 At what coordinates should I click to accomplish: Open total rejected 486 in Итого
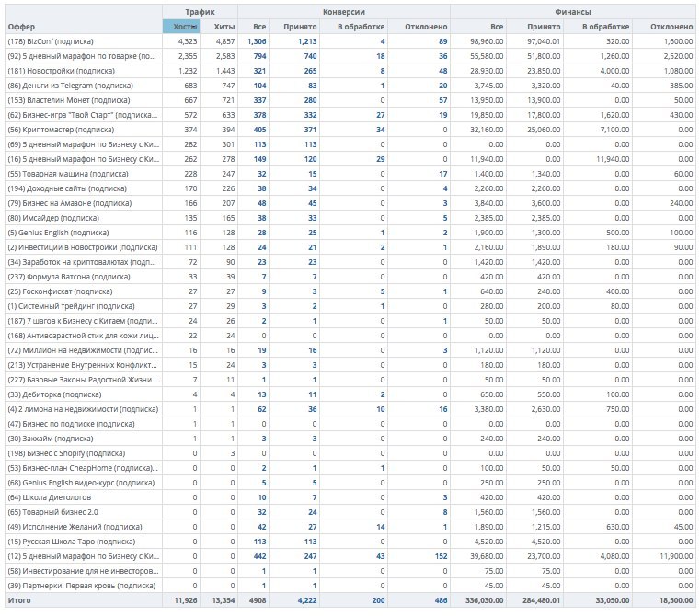click(x=442, y=600)
